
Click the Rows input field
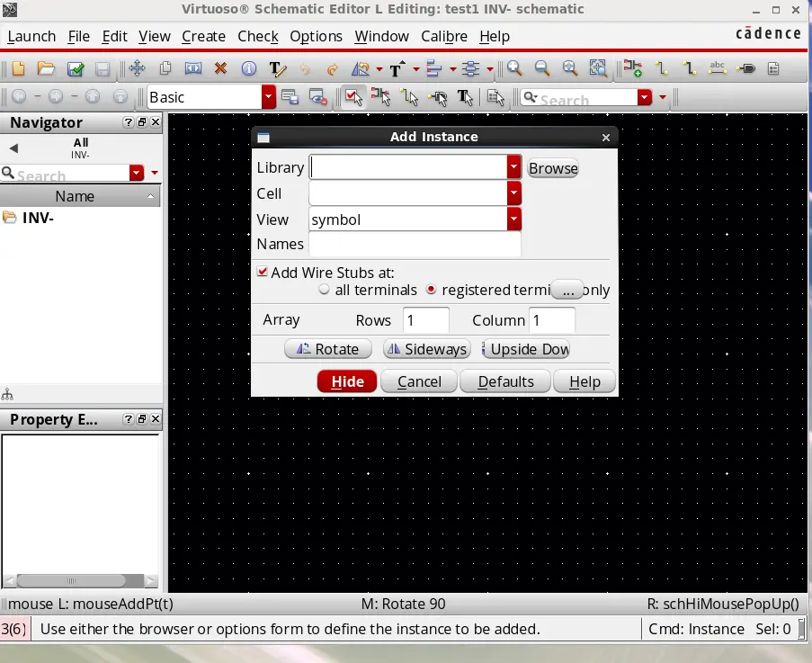click(x=425, y=320)
